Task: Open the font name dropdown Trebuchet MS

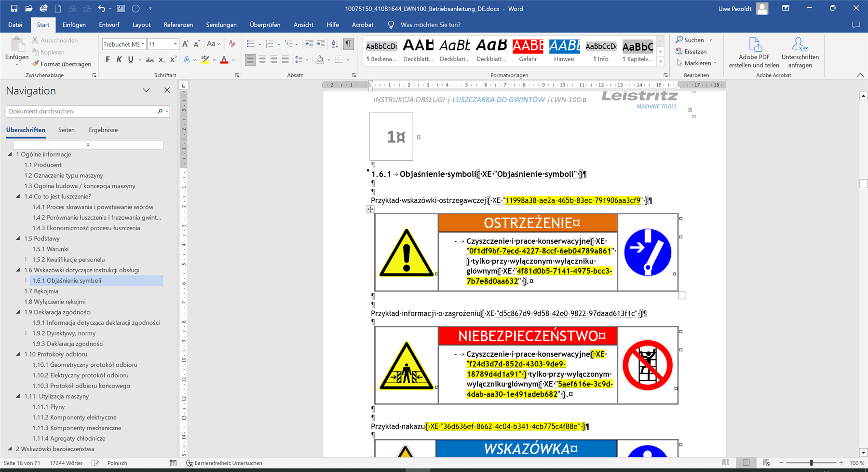Action: click(143, 44)
